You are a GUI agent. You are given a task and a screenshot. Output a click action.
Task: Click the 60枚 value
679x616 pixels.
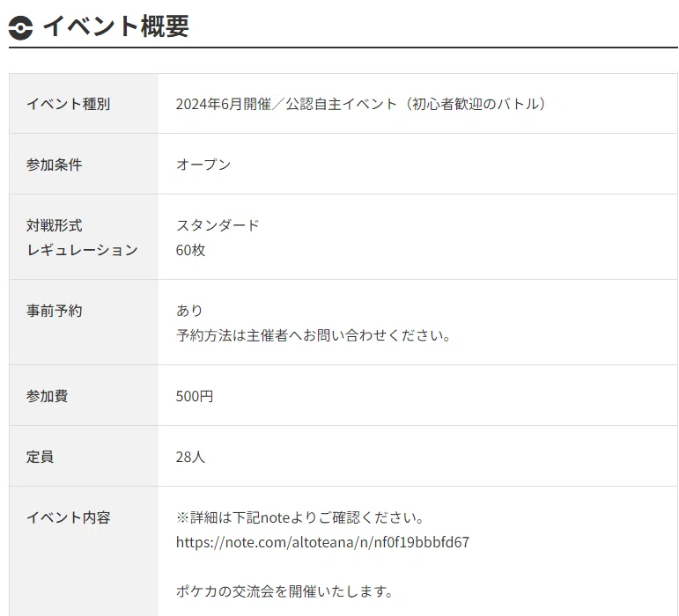point(190,250)
